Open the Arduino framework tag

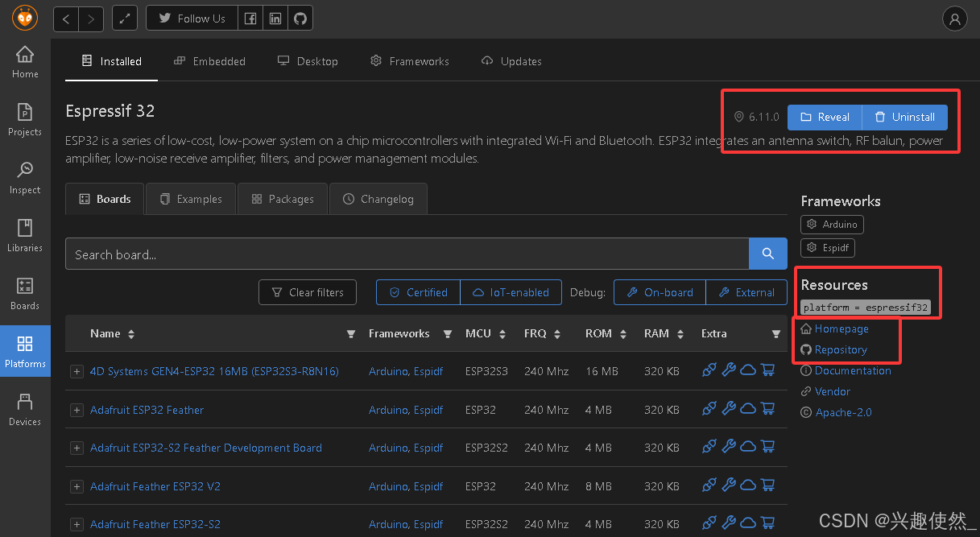[833, 225]
